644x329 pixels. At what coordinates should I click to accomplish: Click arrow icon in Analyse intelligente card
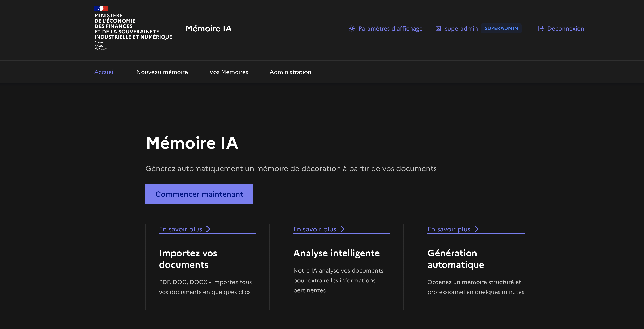(x=341, y=229)
